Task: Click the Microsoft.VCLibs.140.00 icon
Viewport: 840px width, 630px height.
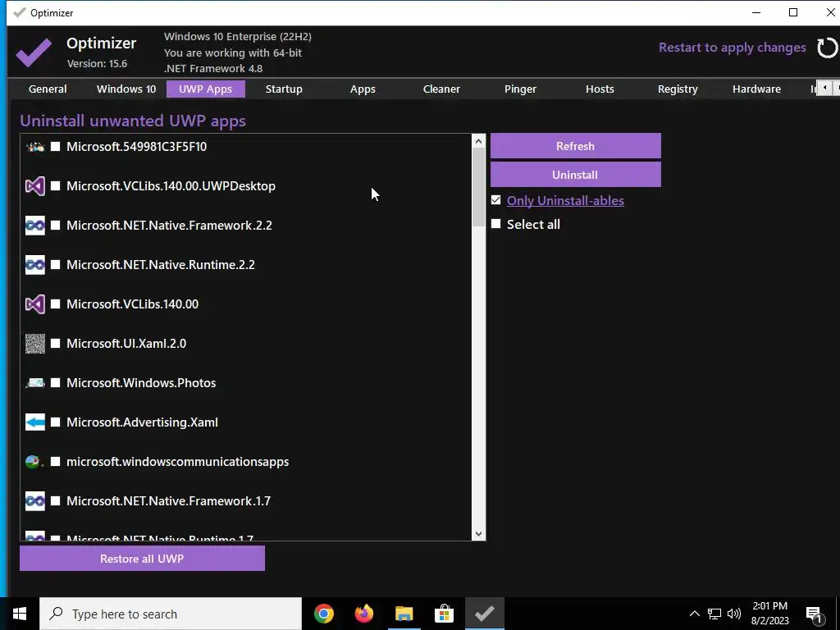Action: (35, 304)
